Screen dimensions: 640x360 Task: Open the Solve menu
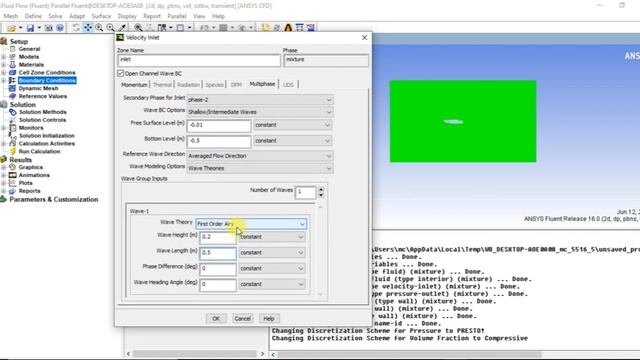[x=55, y=16]
